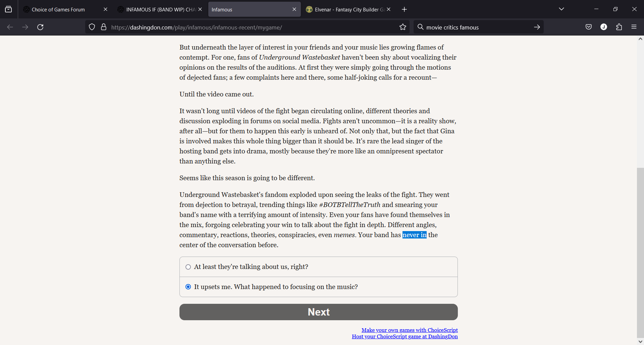Viewport: 644px width, 345px height.
Task: Click the scrollbar down arrow
Action: (x=640, y=342)
